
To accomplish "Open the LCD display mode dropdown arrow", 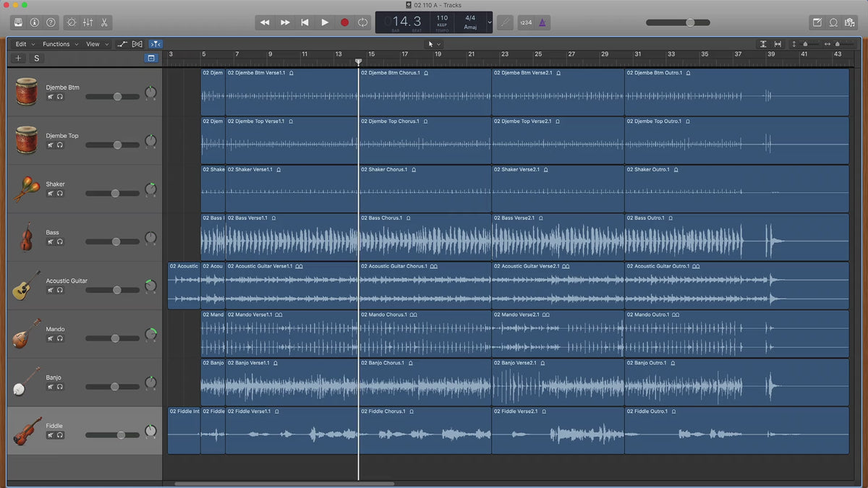I will [x=490, y=22].
